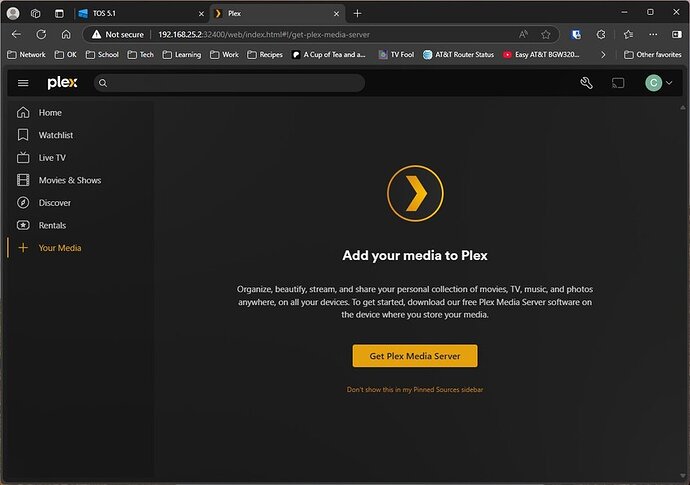The image size is (690, 485).
Task: Add page to favorites star icon
Action: [546, 34]
